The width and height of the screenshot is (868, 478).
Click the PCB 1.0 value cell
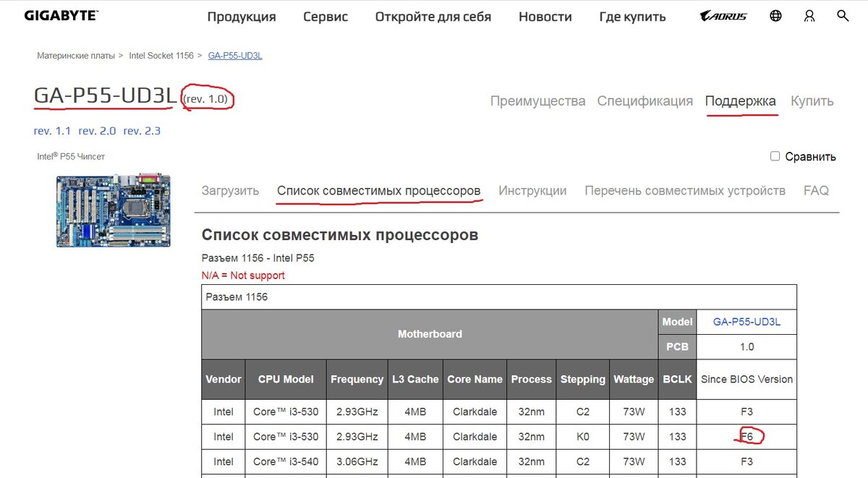(x=746, y=346)
